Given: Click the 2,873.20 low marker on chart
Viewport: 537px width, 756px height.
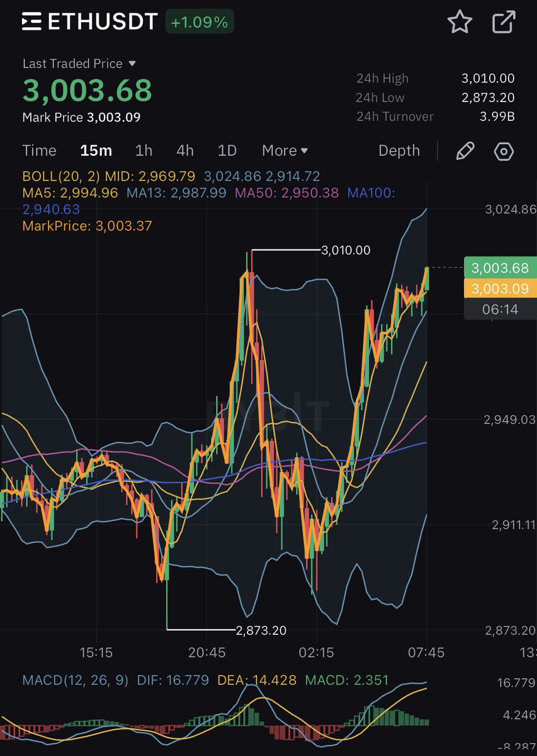Looking at the screenshot, I should [261, 629].
